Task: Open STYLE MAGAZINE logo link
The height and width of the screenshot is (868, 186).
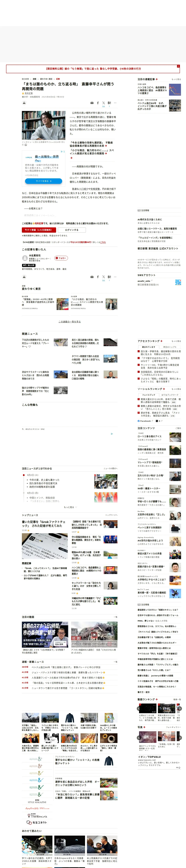Action: coord(37,801)
